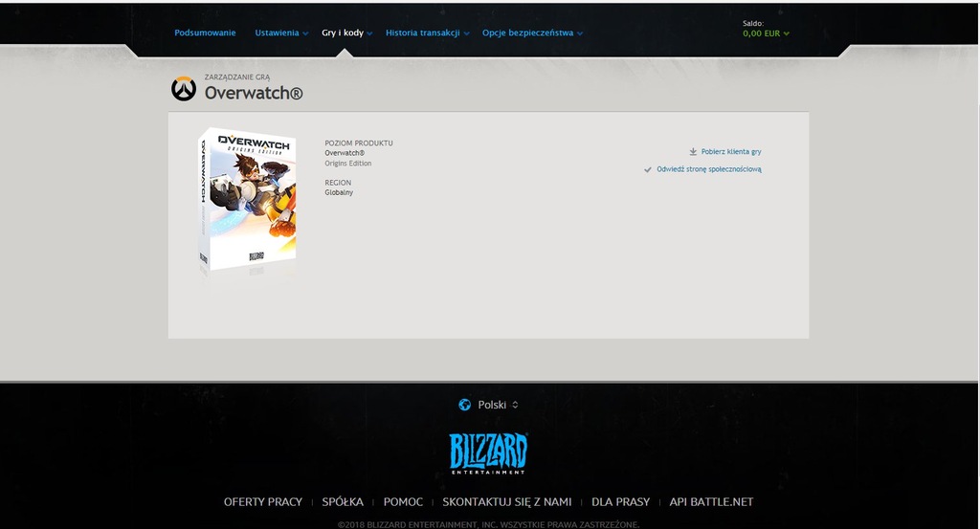Expand the Saldo 0,00 EUR dropdown arrow
This screenshot has width=980, height=529.
point(787,33)
